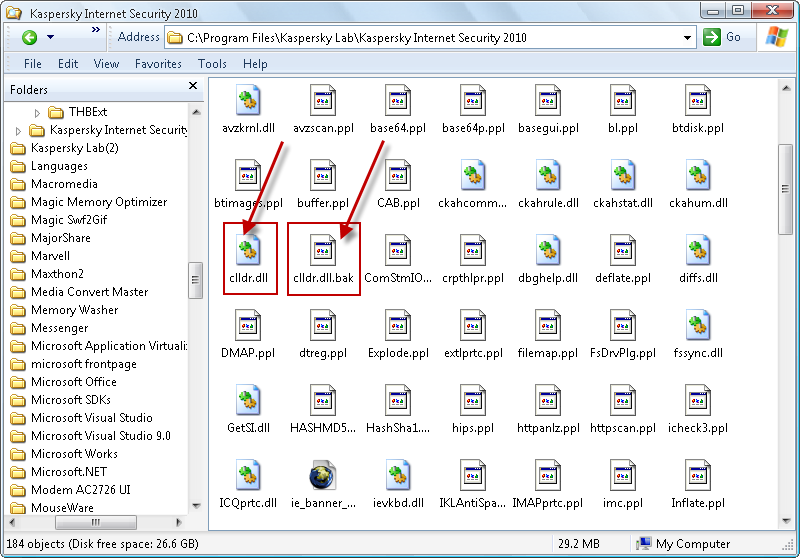This screenshot has height=558, width=800.
Task: Close the Folders pane
Action: pyautogui.click(x=193, y=86)
